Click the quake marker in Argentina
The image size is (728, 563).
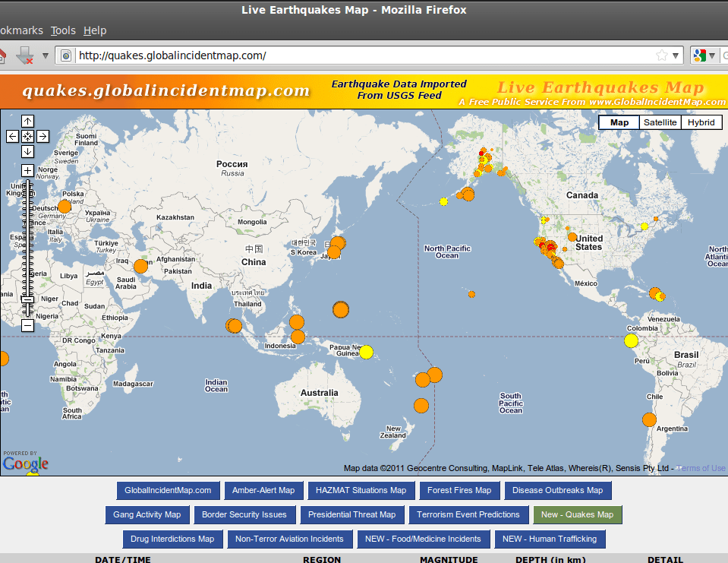click(649, 419)
